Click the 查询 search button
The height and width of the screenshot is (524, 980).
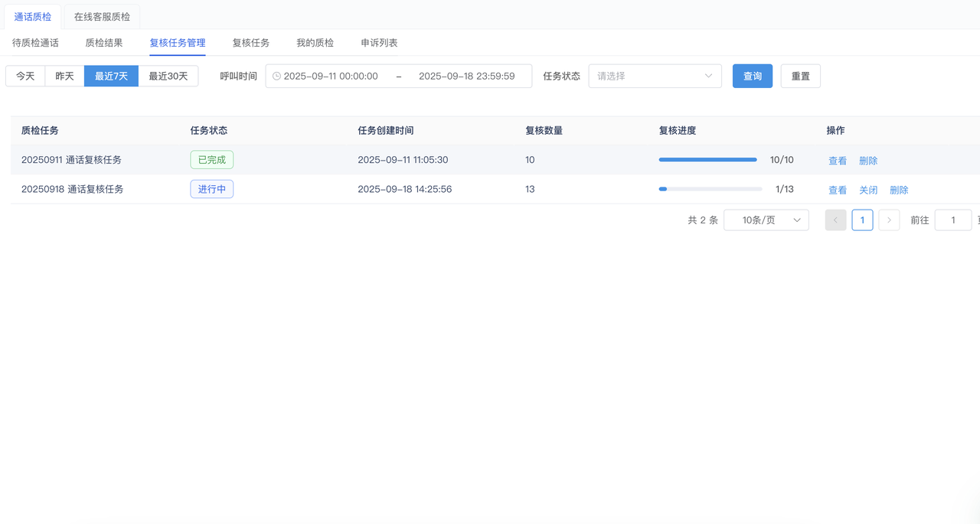point(752,76)
